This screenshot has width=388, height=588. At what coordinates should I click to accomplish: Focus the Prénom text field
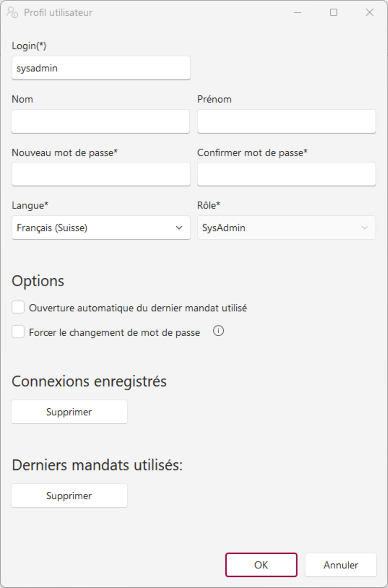click(286, 121)
